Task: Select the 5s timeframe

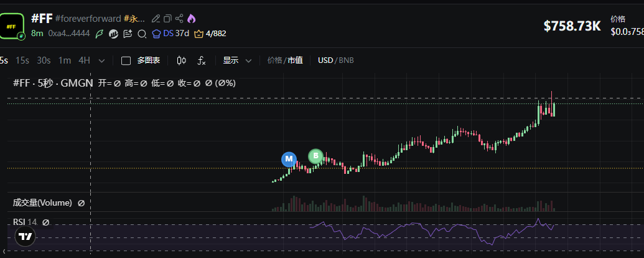Action: click(x=4, y=60)
